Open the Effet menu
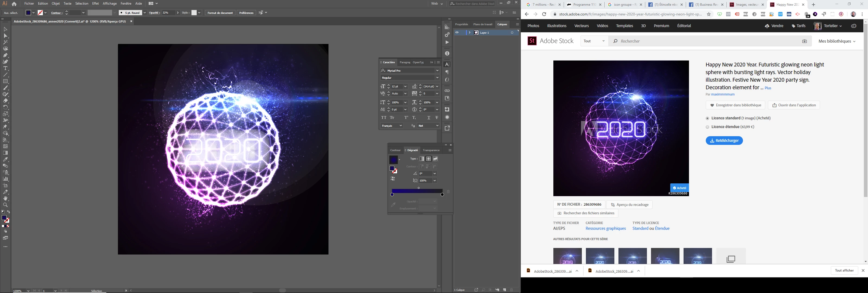The width and height of the screenshot is (868, 293). [96, 4]
